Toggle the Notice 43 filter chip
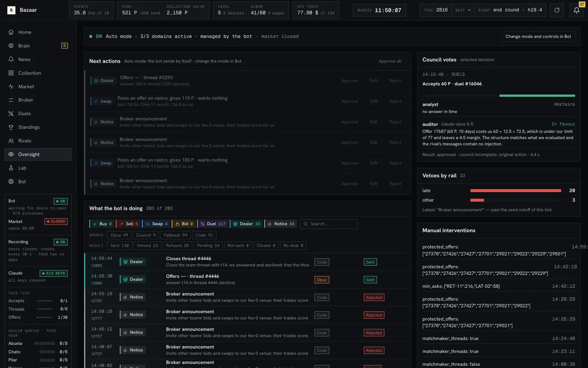Viewport: 588px width, 368px height. [x=281, y=224]
